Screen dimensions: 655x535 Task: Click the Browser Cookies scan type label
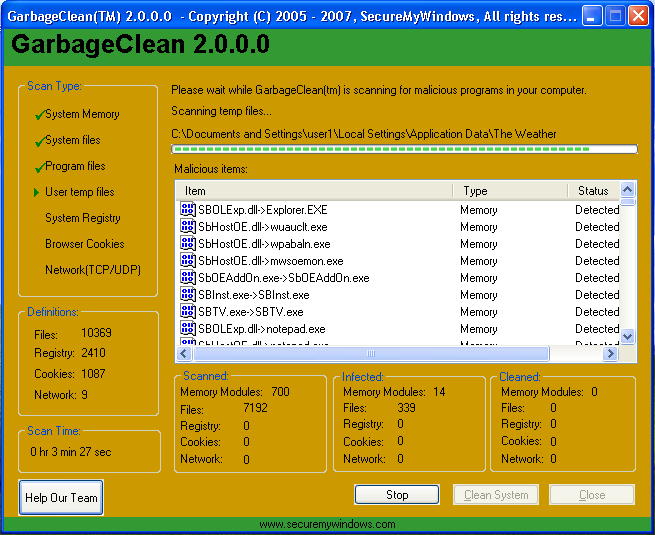point(85,244)
